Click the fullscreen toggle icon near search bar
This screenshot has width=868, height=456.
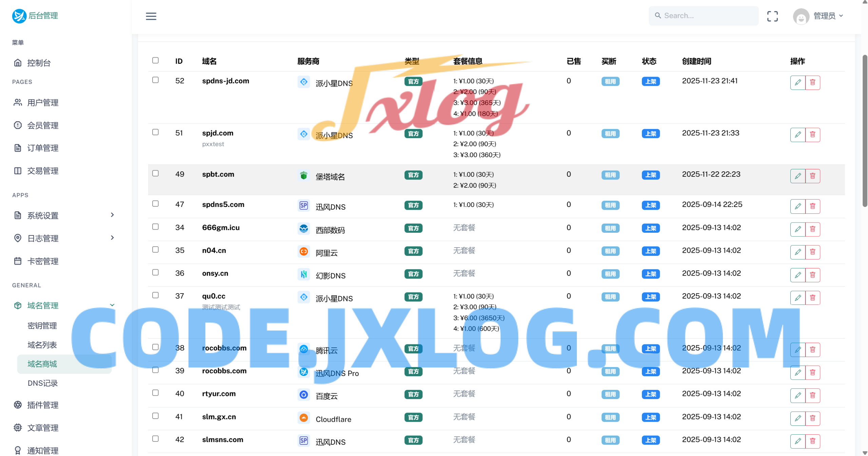[773, 16]
